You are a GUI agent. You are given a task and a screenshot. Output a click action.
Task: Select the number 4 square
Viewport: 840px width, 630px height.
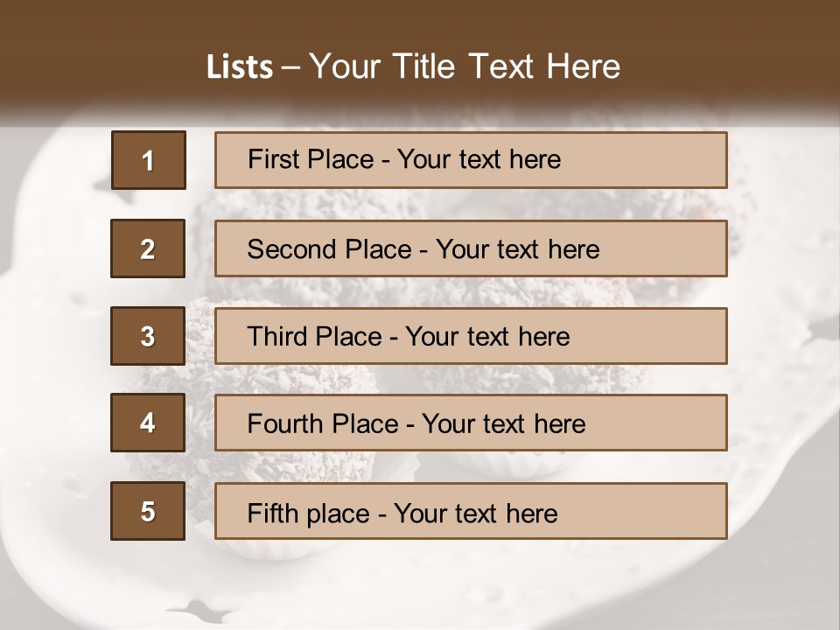pyautogui.click(x=148, y=423)
